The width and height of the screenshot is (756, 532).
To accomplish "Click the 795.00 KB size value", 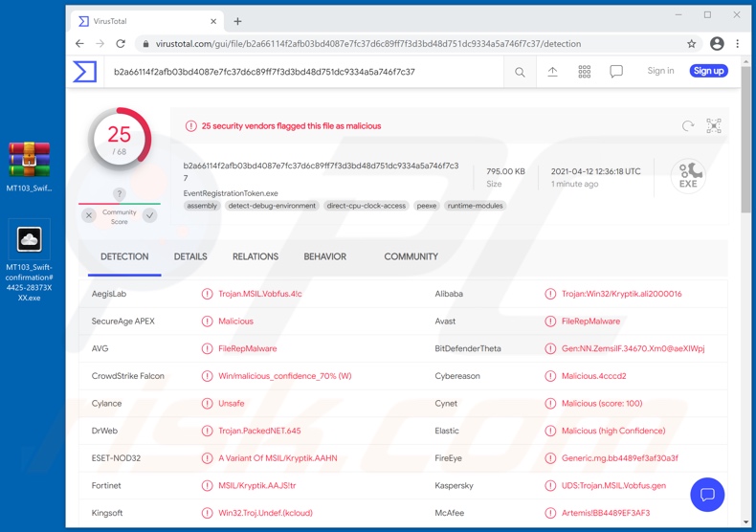I will [x=506, y=171].
